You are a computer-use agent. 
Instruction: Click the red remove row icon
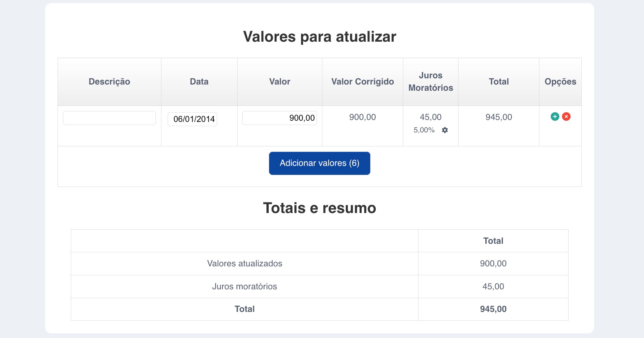tap(566, 116)
